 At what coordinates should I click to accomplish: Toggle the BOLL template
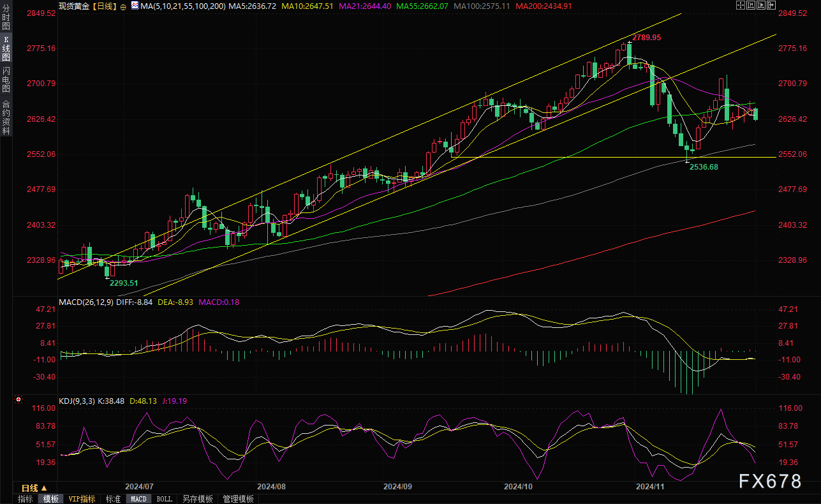click(x=164, y=499)
